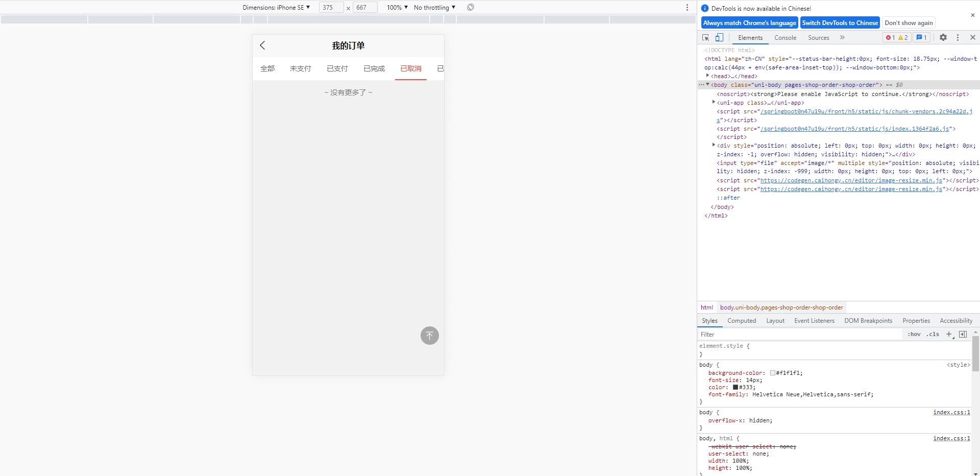Expand the uni-app element node
Image resolution: width=980 pixels, height=476 pixels.
tap(714, 103)
